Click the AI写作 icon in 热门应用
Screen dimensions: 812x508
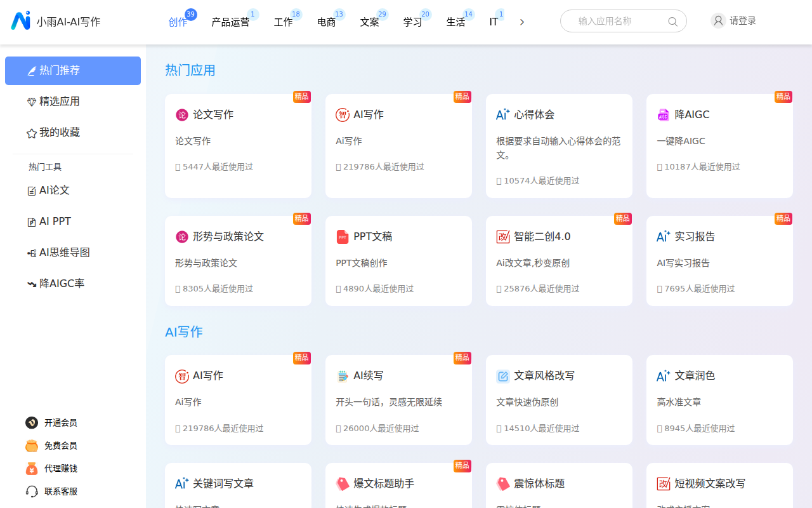click(343, 115)
